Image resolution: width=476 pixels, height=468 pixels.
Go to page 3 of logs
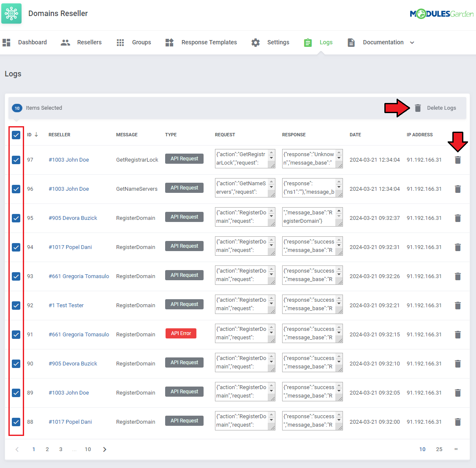click(61, 449)
